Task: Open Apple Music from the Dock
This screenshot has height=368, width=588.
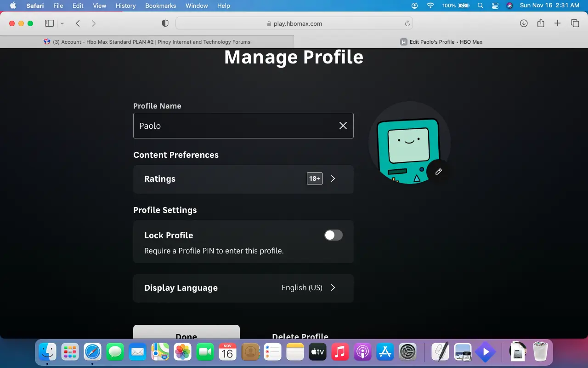Action: 340,352
